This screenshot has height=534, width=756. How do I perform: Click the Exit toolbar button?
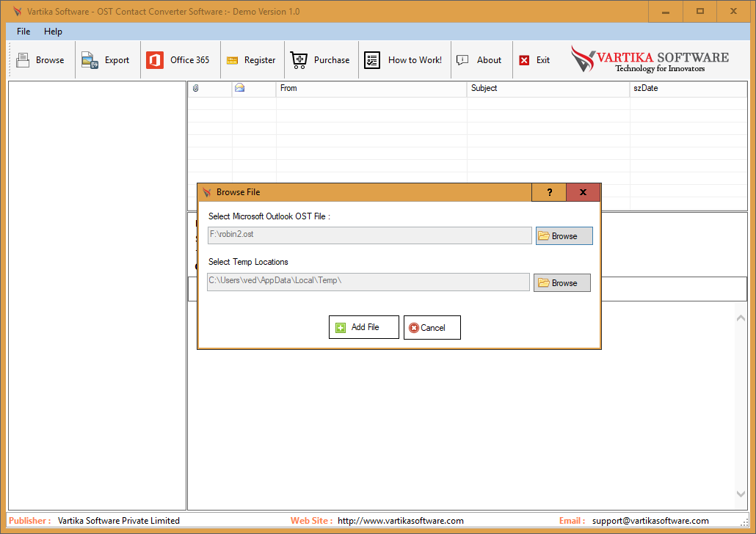pyautogui.click(x=534, y=60)
